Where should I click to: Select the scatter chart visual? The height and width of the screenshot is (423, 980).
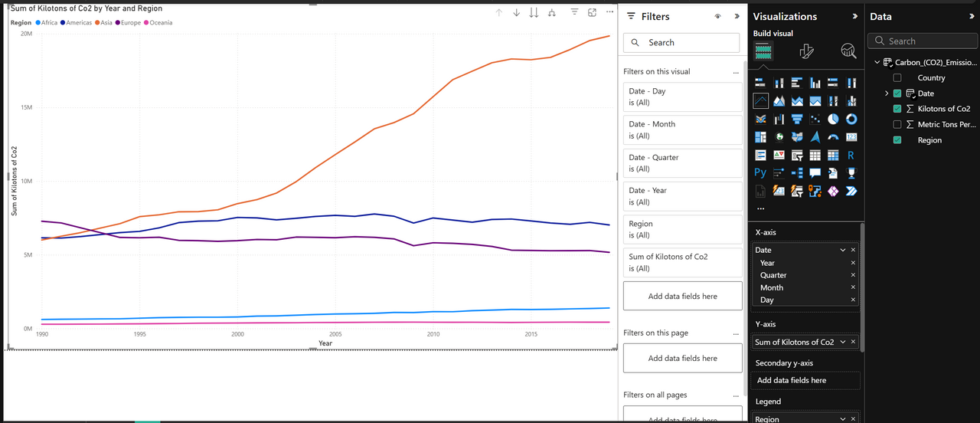(815, 119)
